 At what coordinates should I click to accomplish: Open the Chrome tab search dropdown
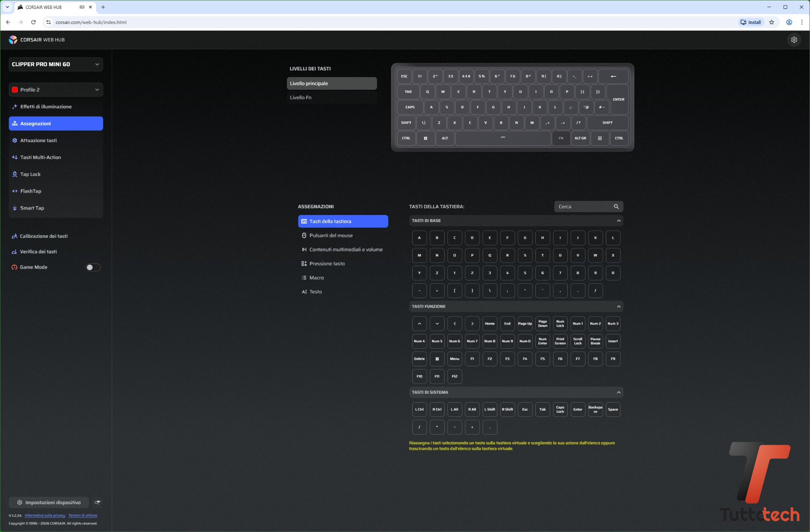[7, 7]
